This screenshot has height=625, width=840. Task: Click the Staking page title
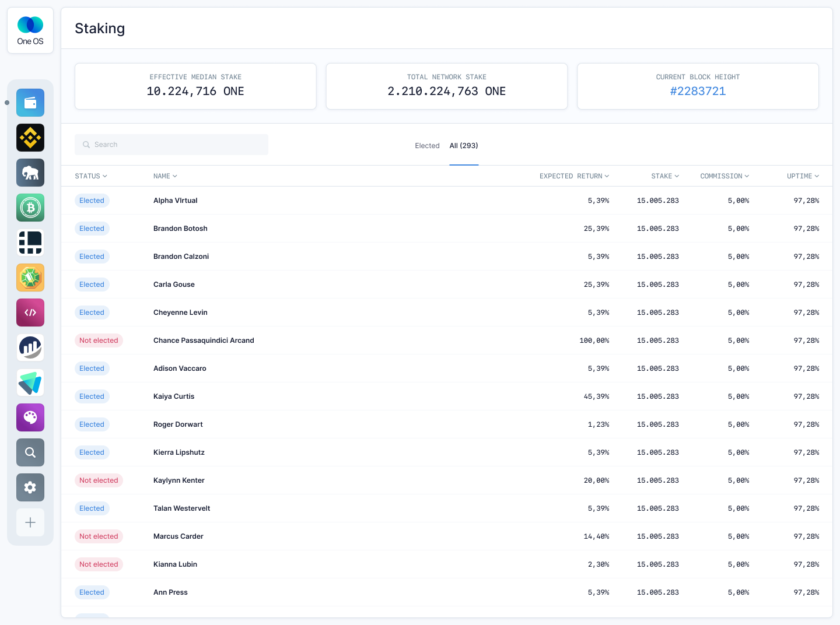pos(100,29)
